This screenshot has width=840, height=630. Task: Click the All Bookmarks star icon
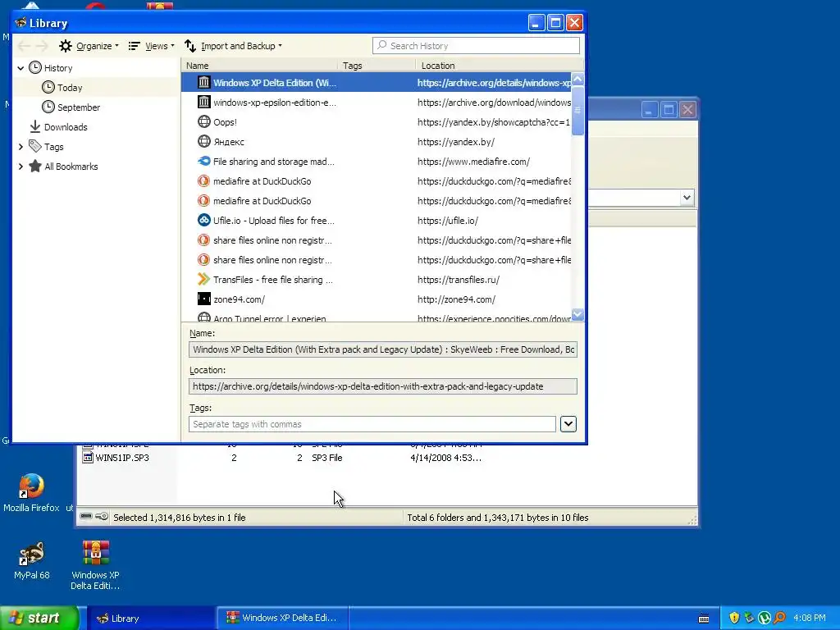(34, 166)
